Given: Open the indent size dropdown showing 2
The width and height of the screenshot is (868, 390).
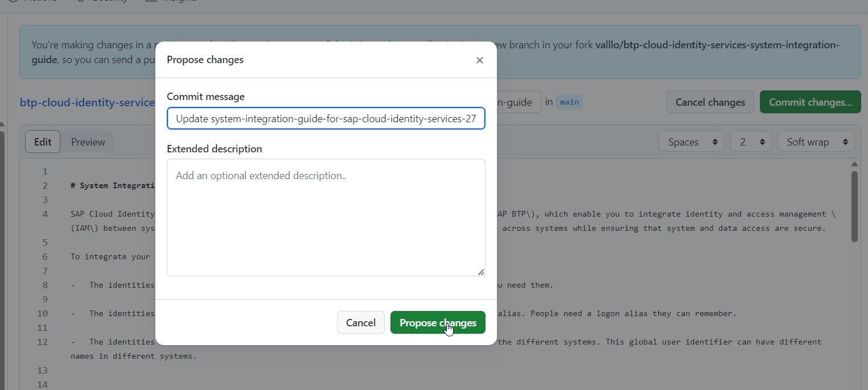Looking at the screenshot, I should tap(750, 142).
